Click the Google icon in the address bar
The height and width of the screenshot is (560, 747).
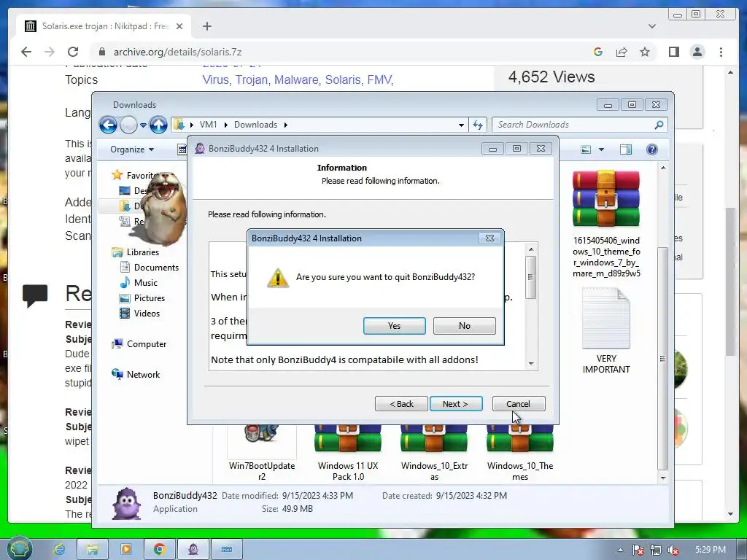pyautogui.click(x=598, y=52)
